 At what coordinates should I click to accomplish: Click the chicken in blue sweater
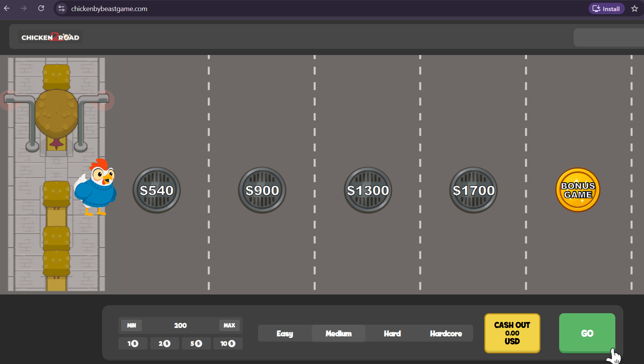click(96, 187)
